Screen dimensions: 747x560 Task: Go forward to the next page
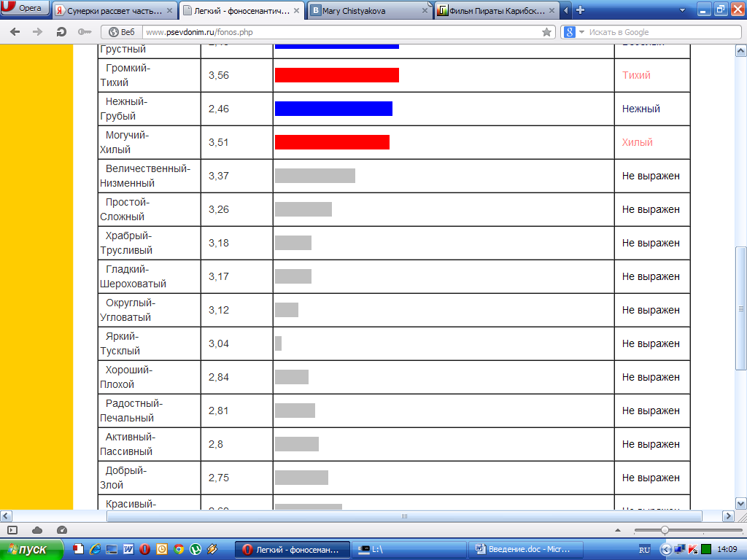[37, 32]
